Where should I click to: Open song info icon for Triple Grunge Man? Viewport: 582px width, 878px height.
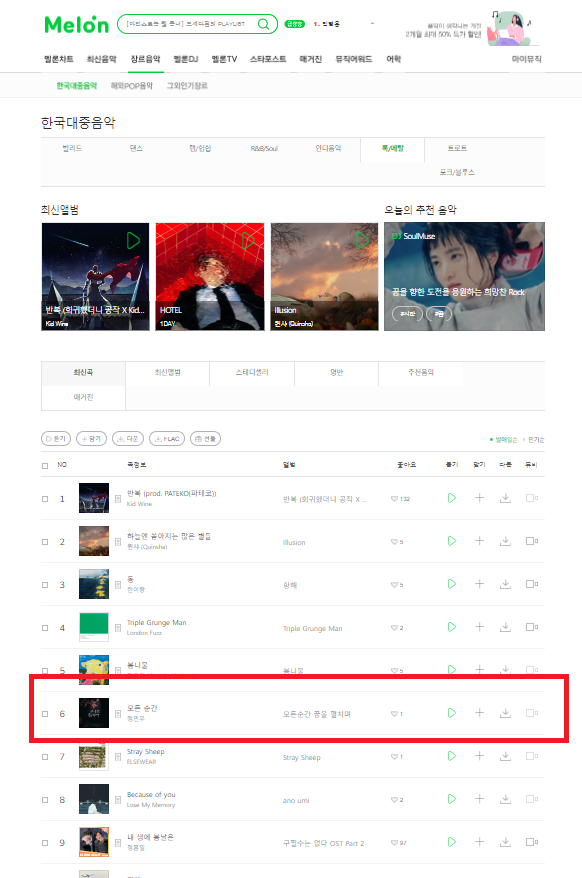[x=118, y=628]
